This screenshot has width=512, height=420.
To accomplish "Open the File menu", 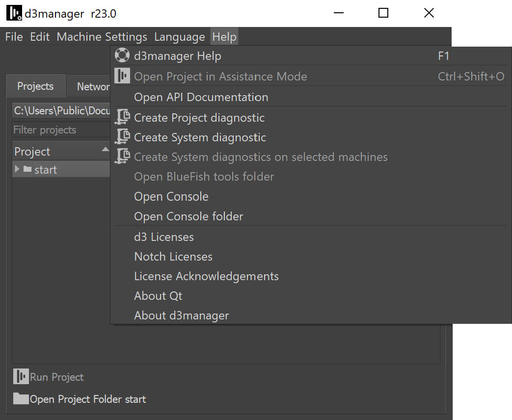I will click(x=14, y=37).
